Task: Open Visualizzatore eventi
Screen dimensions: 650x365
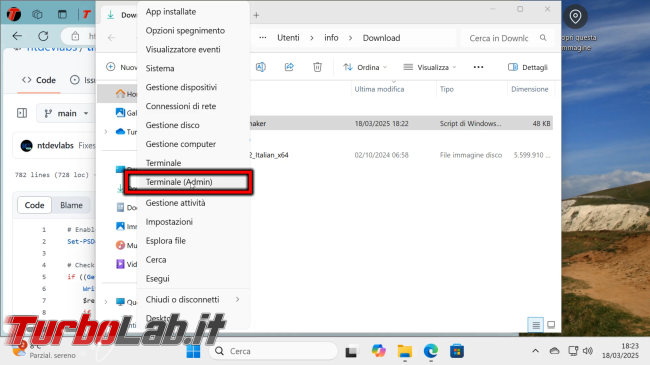Action: click(183, 49)
